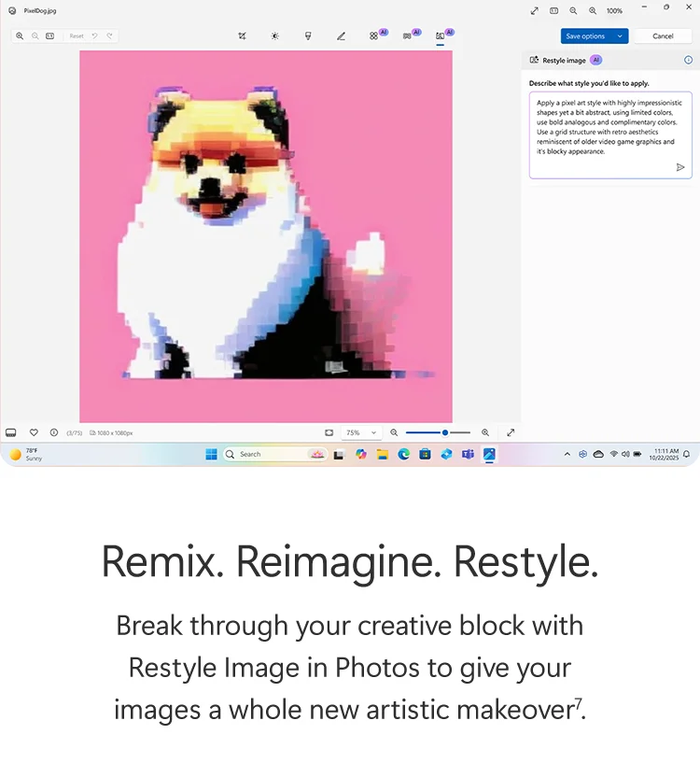Open Microsoft Store from taskbar

[426, 455]
